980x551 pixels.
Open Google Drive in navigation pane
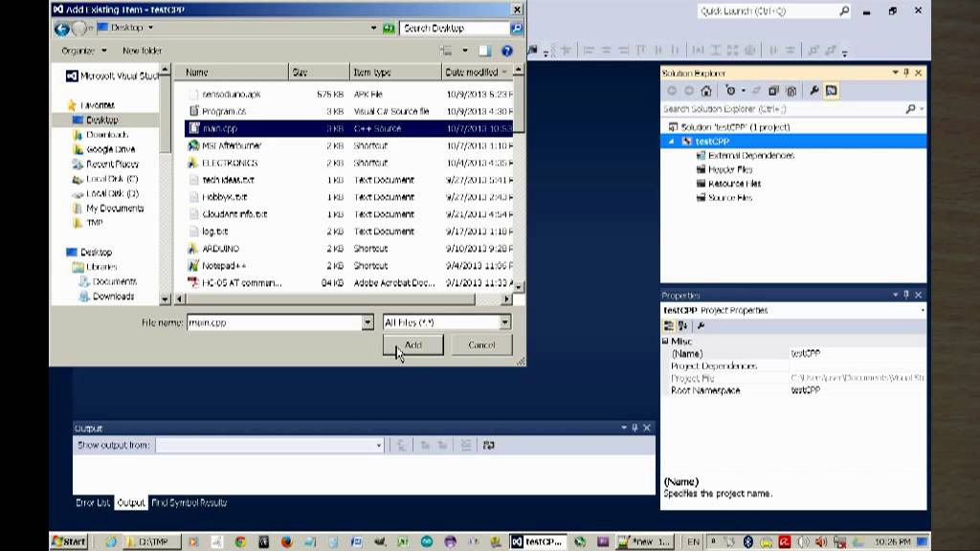[x=110, y=149]
